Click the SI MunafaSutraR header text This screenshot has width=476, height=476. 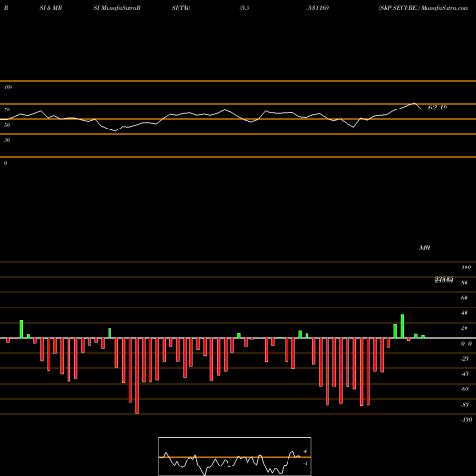point(117,8)
